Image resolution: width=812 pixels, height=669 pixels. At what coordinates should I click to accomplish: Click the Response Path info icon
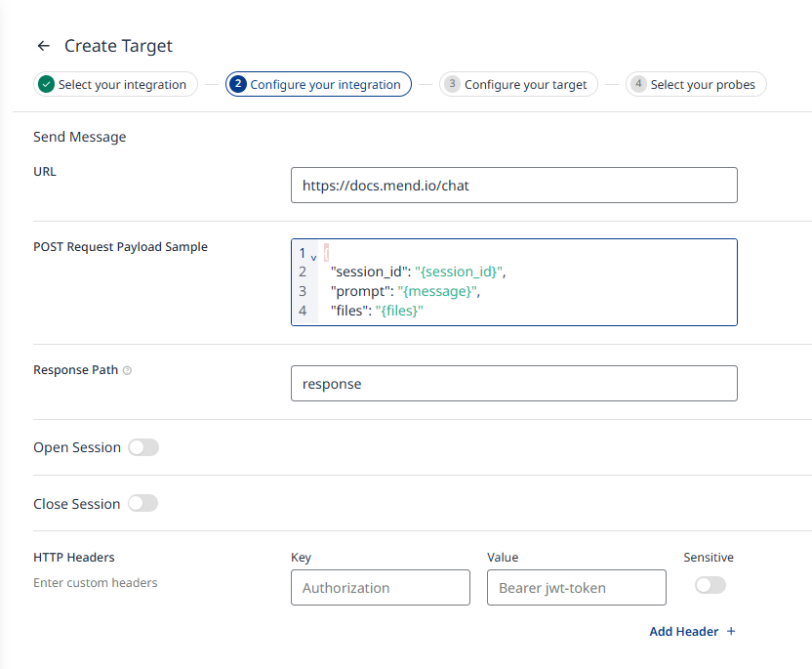(128, 371)
